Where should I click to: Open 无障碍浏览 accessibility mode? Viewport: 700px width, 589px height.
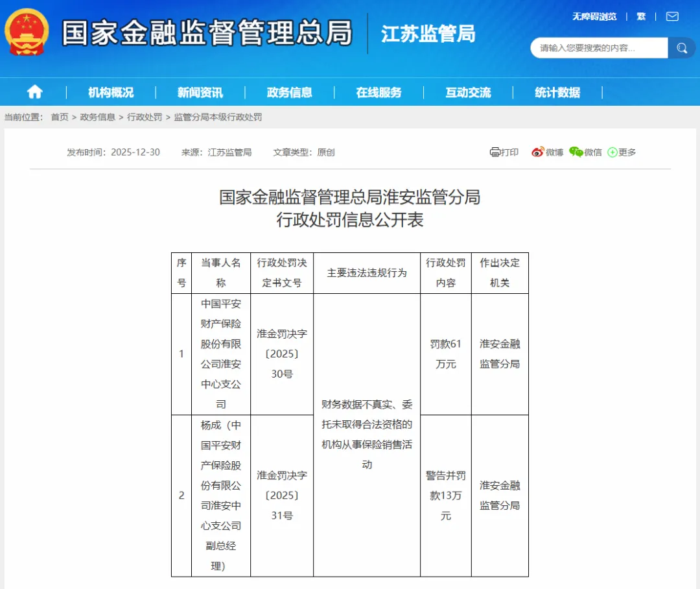coord(594,16)
